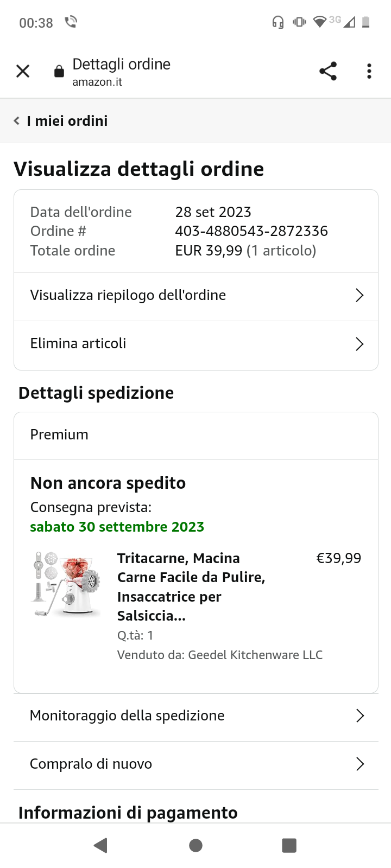Image resolution: width=391 pixels, height=868 pixels.
Task: Close the browser tab with X icon
Action: pyautogui.click(x=23, y=71)
